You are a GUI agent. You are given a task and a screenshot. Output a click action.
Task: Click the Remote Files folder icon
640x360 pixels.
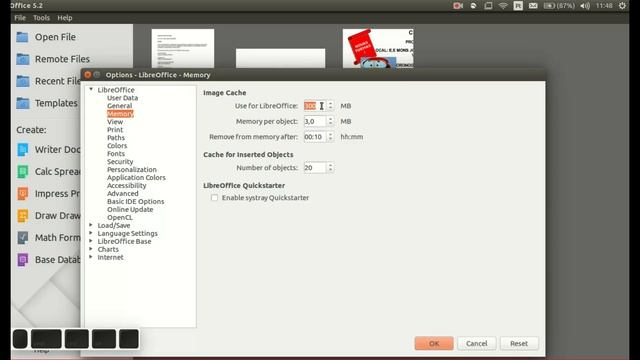[x=23, y=59]
